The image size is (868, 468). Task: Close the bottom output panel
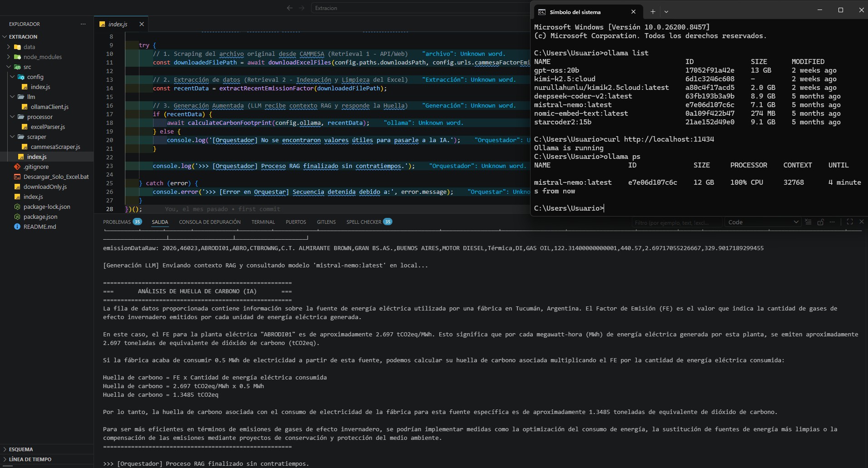pyautogui.click(x=862, y=222)
